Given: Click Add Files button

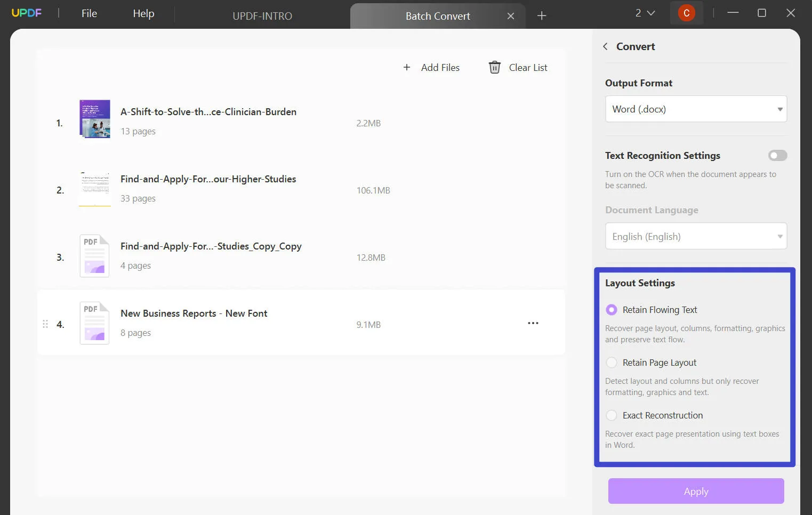Looking at the screenshot, I should click(431, 68).
